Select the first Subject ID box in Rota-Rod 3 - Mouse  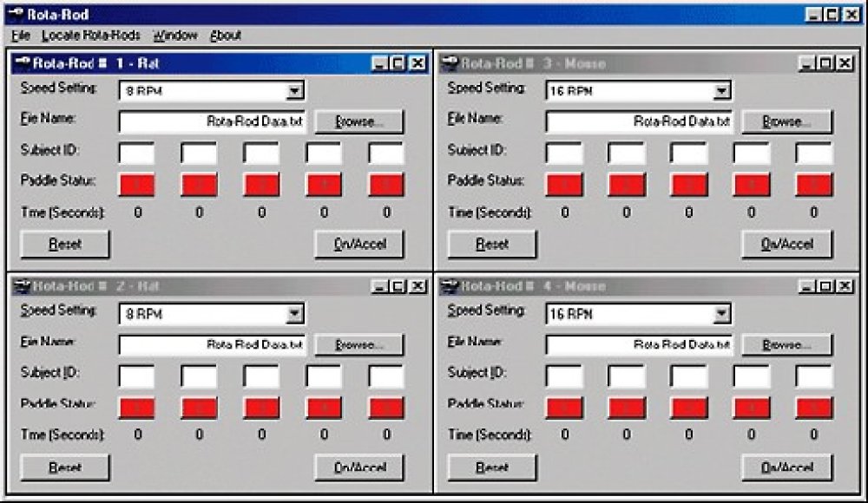(x=564, y=152)
